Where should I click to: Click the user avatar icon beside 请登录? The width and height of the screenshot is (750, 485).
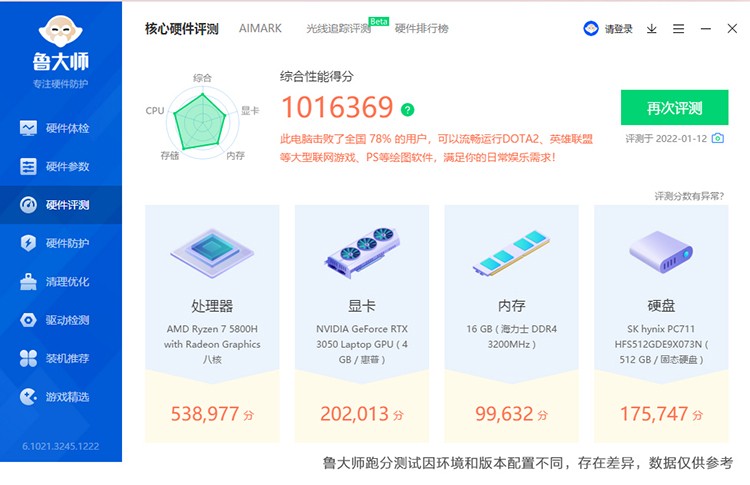point(591,29)
